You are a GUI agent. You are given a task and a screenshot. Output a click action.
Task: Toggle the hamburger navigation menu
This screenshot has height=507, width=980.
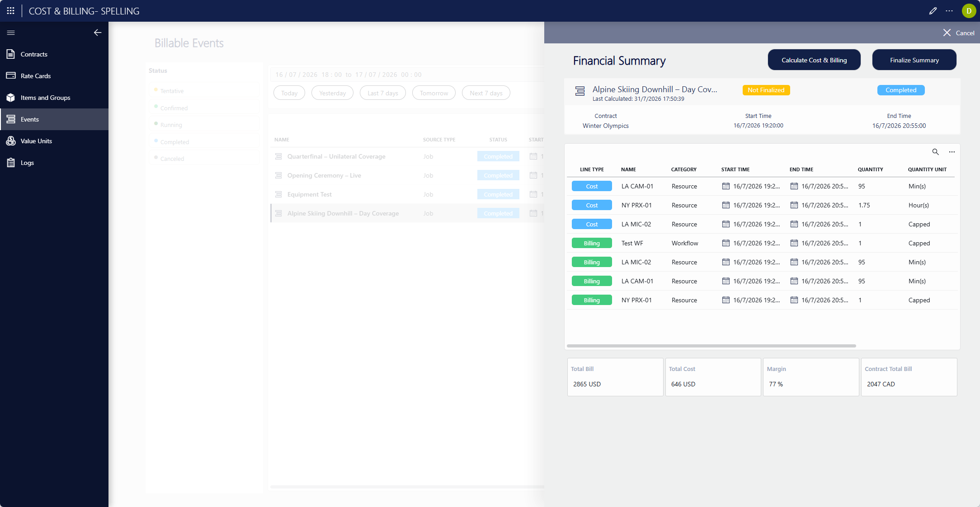[11, 33]
